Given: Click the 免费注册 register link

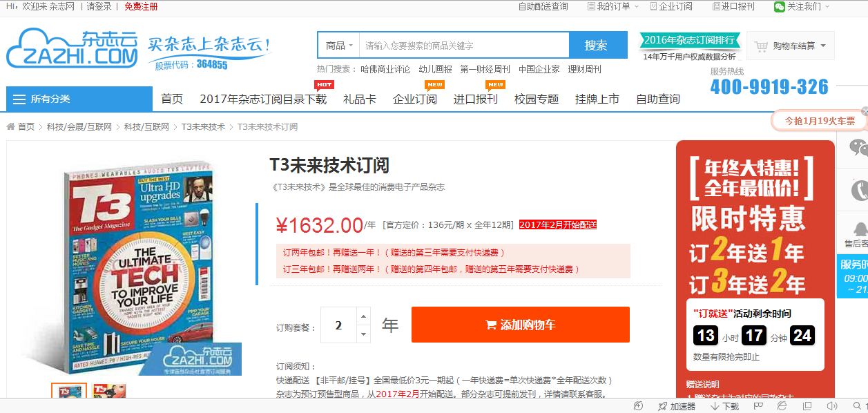Looking at the screenshot, I should pos(141,7).
